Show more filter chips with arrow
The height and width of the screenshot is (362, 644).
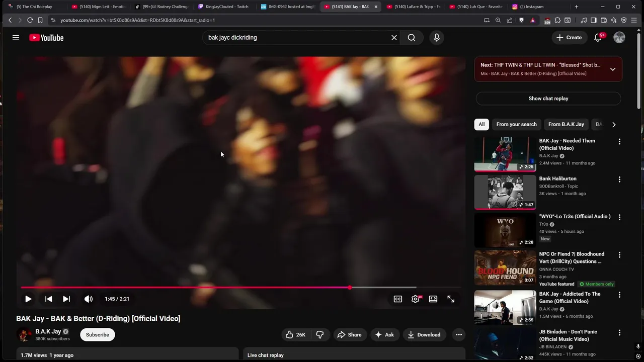(613, 124)
